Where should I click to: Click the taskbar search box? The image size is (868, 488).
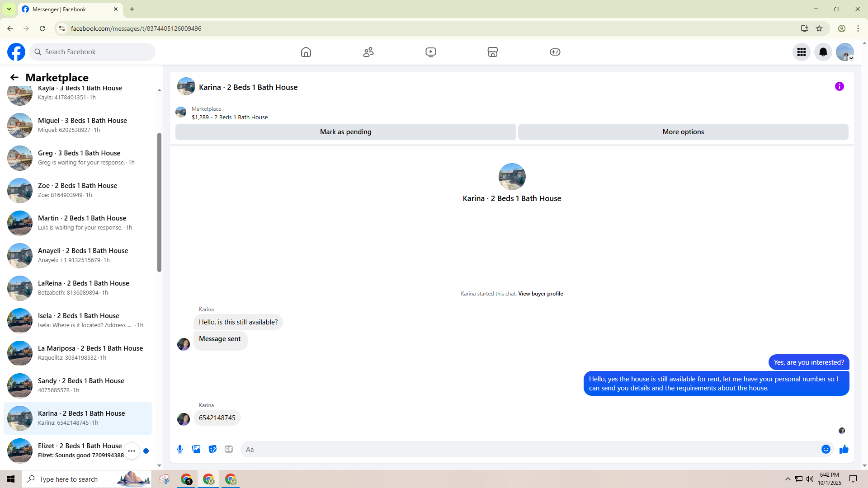click(87, 479)
